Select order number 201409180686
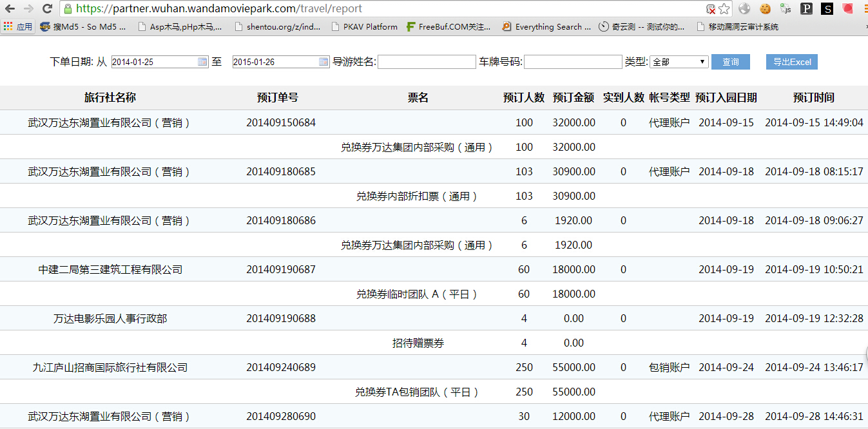Screen dimensions: 868x429 pos(281,220)
